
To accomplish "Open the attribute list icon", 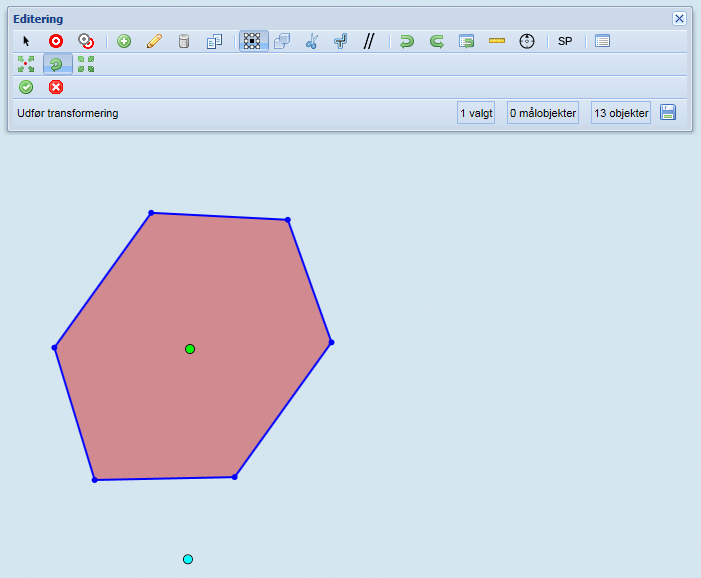I will tap(602, 41).
